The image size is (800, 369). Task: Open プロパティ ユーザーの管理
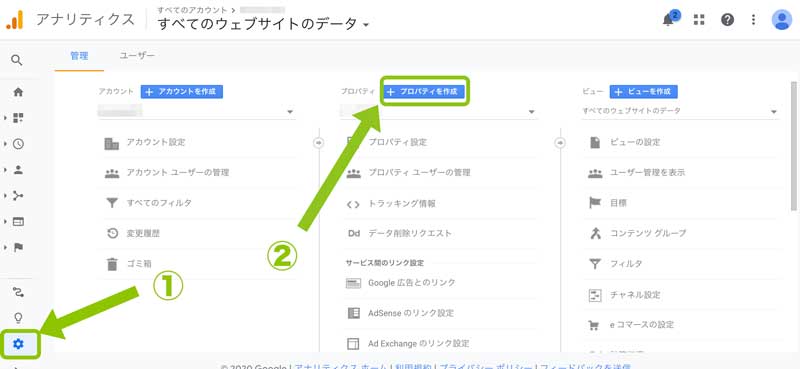point(419,173)
